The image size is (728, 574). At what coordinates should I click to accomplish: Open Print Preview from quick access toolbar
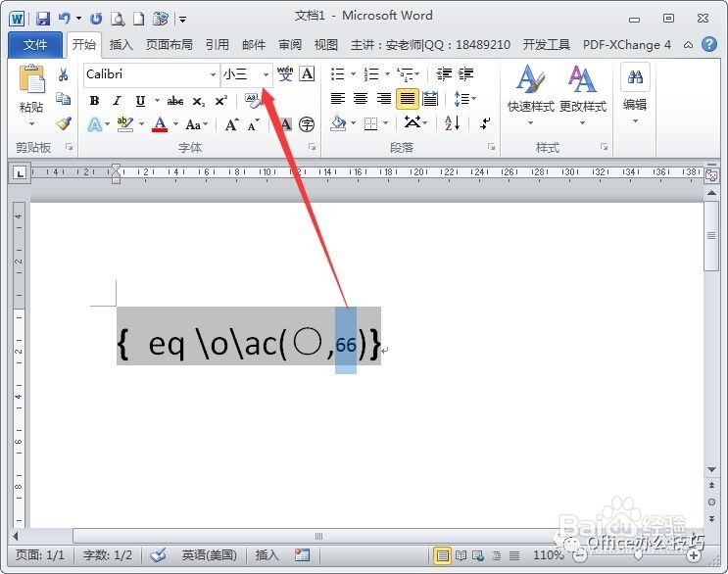118,19
